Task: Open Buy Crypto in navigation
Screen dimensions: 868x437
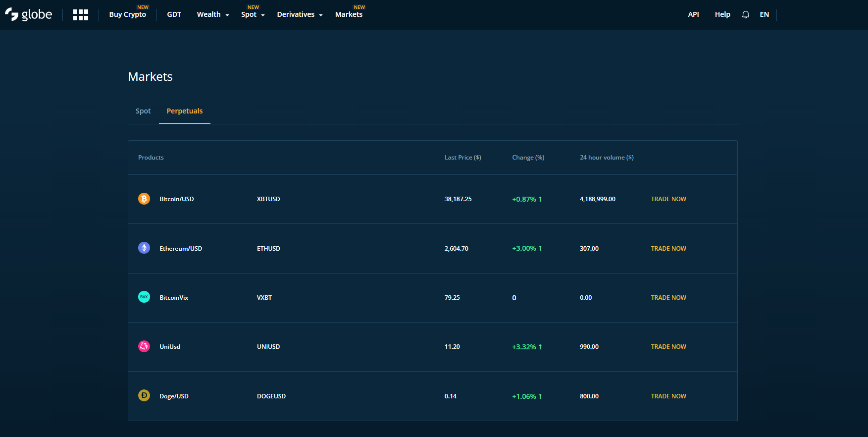Action: tap(128, 15)
